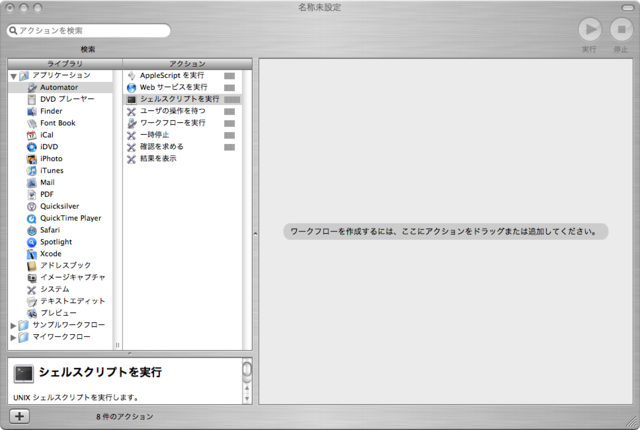Click the window toolbar toggle pill button
This screenshot has width=640, height=430.
(627, 8)
